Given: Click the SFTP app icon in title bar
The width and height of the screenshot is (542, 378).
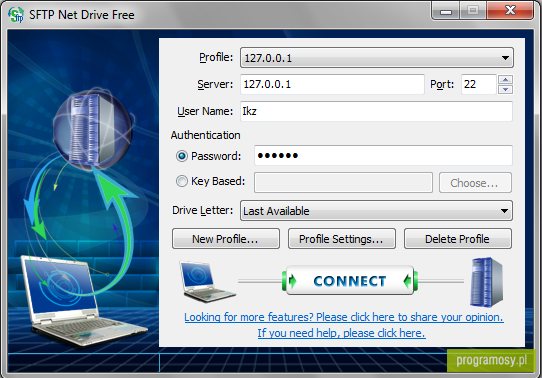Looking at the screenshot, I should (x=16, y=15).
